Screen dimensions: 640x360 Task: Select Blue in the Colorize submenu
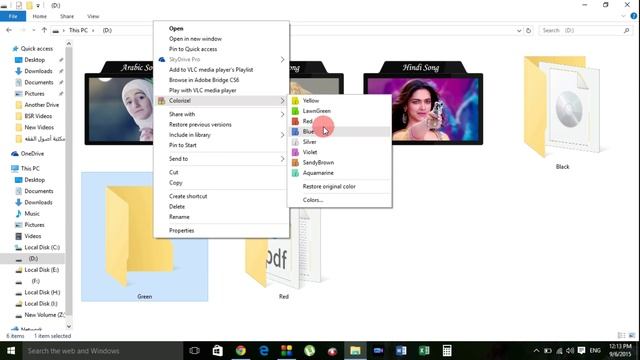[340, 131]
